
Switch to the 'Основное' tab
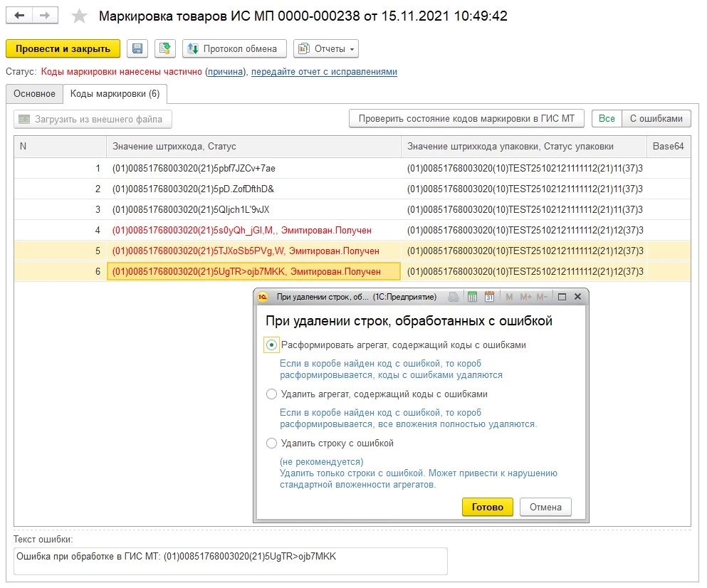34,94
